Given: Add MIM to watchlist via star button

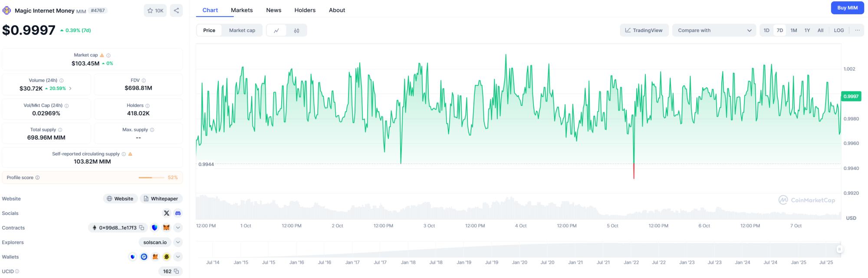Looking at the screenshot, I should [x=155, y=10].
